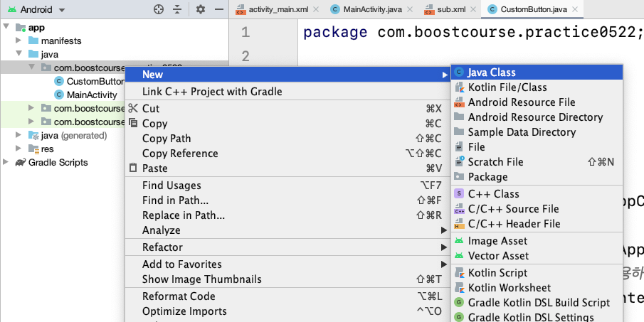Viewport: 644px width, 322px height.
Task: Click Paste in the context menu
Action: click(287, 168)
